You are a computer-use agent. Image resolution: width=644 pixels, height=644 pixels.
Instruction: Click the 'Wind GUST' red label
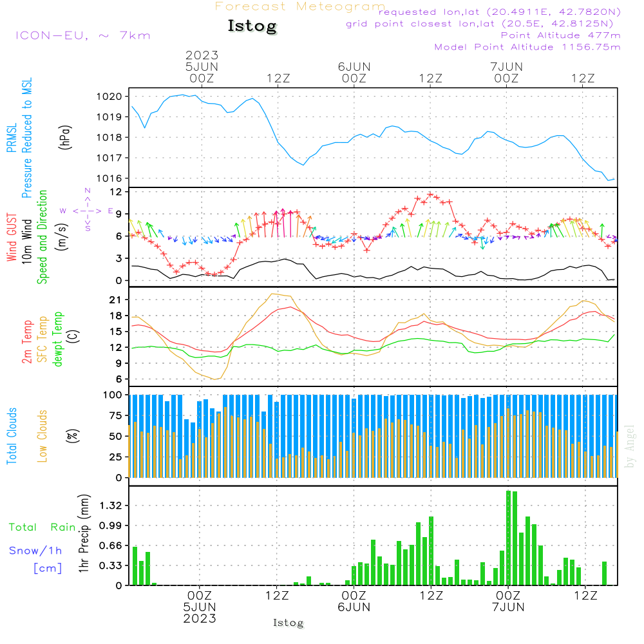click(x=12, y=238)
